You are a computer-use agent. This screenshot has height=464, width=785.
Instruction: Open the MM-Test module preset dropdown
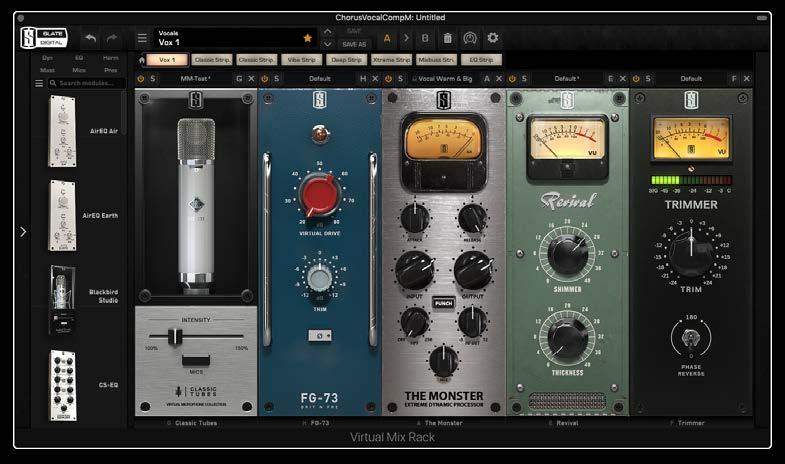(195, 79)
